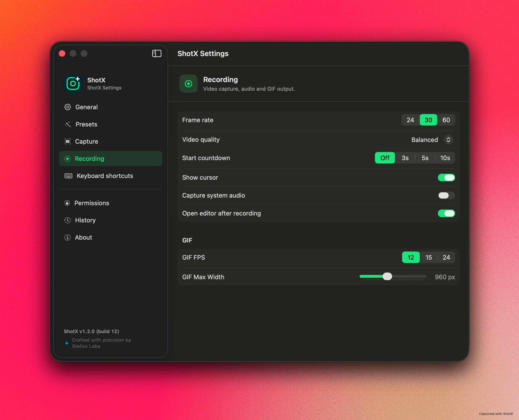Click the Presets magic wand icon
Screen dimensions: 519x420
pos(68,124)
